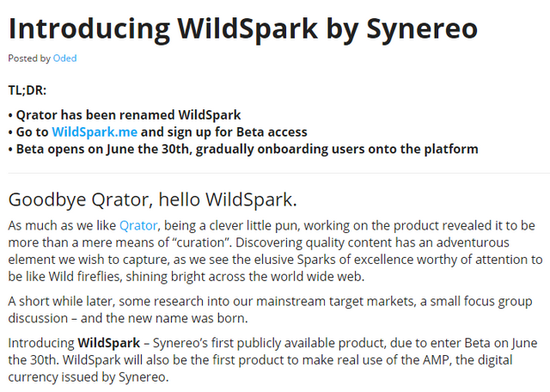Click the "TL;DR:" label
550x392 pixels.
(27, 89)
